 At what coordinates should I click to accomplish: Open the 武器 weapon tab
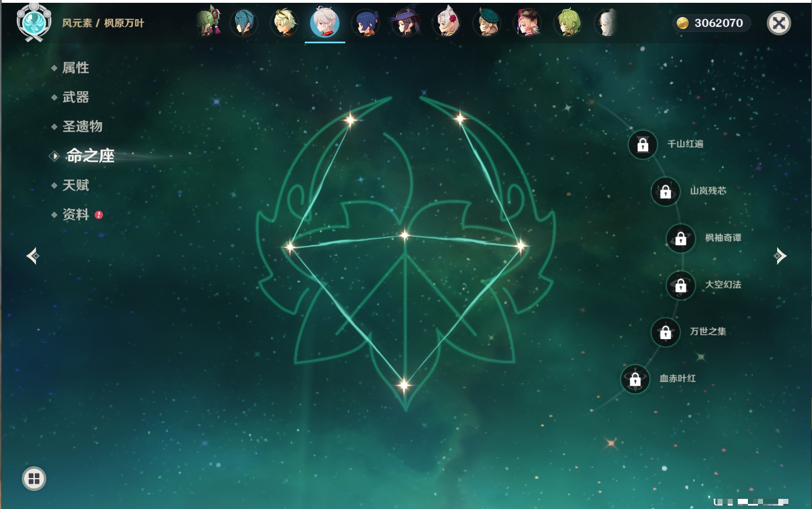75,97
